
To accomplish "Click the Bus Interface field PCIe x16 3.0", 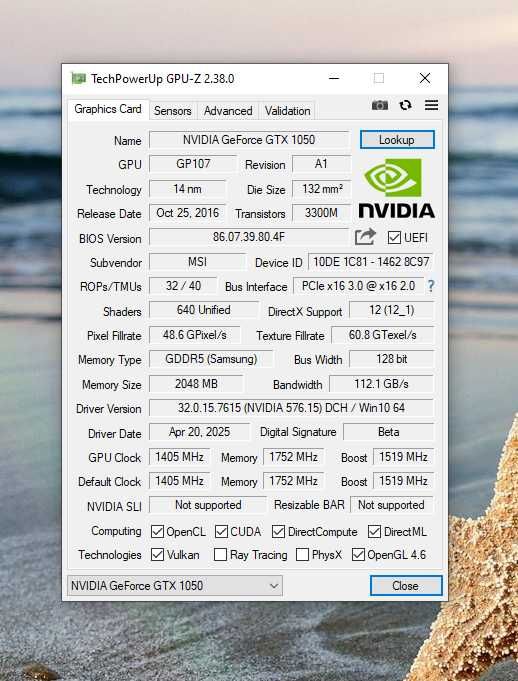I will tap(359, 286).
